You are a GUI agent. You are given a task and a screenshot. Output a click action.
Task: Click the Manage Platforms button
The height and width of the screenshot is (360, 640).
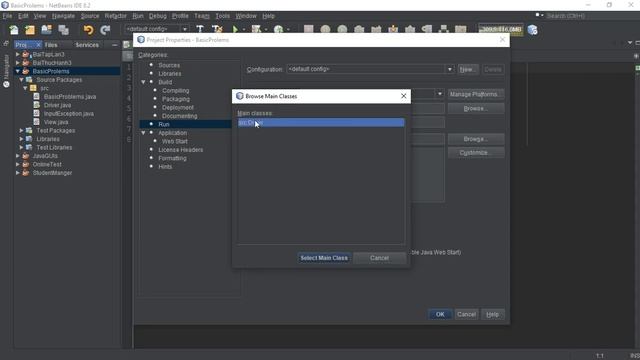pos(476,94)
